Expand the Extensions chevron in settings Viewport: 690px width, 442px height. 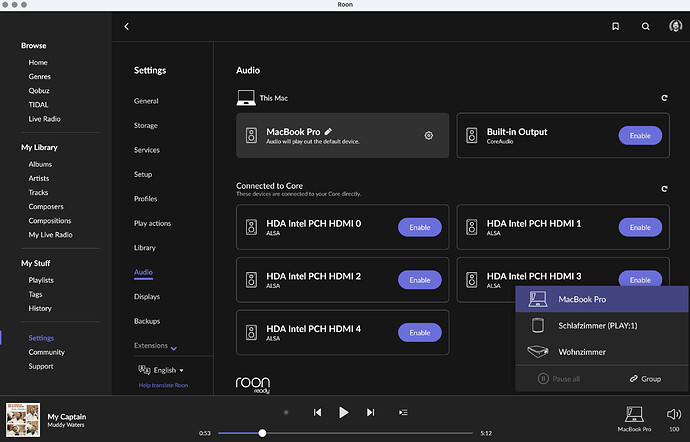click(x=174, y=348)
